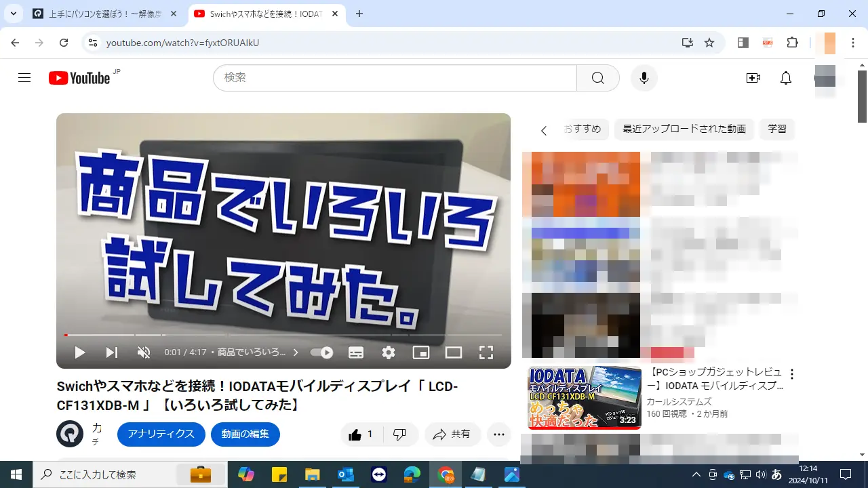The width and height of the screenshot is (868, 488).
Task: Open Chrome three-dot menu
Action: pos(852,43)
